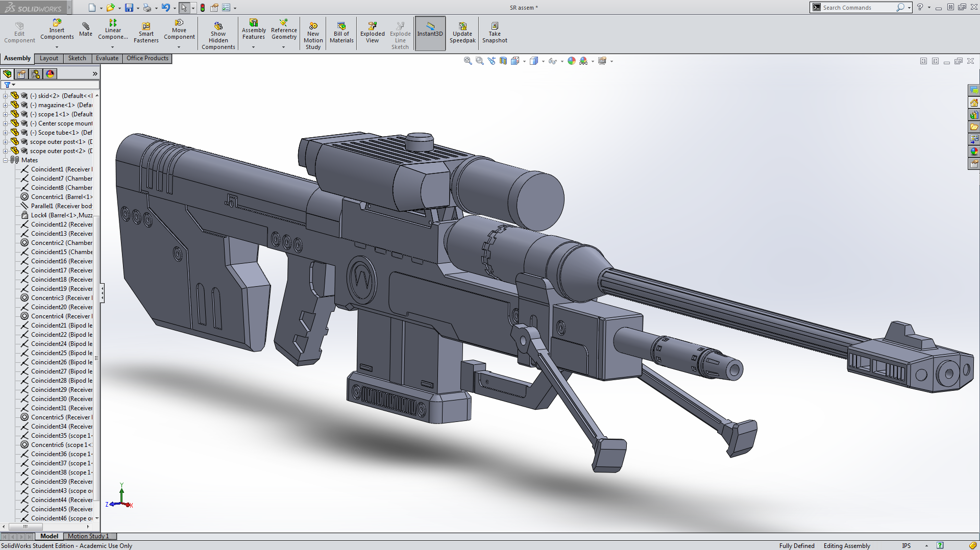Select the Mate tool
Image resolution: width=980 pixels, height=550 pixels.
(x=86, y=30)
